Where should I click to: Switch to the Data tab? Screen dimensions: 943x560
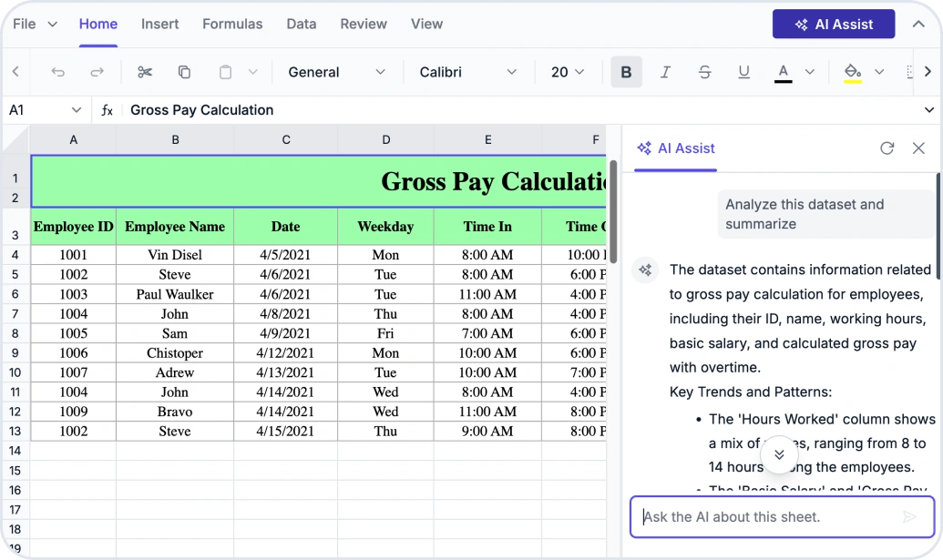point(302,24)
